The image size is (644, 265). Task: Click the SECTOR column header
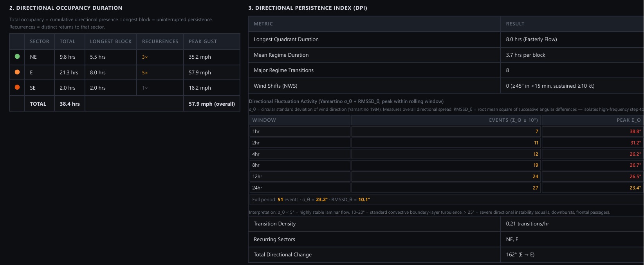click(x=40, y=41)
